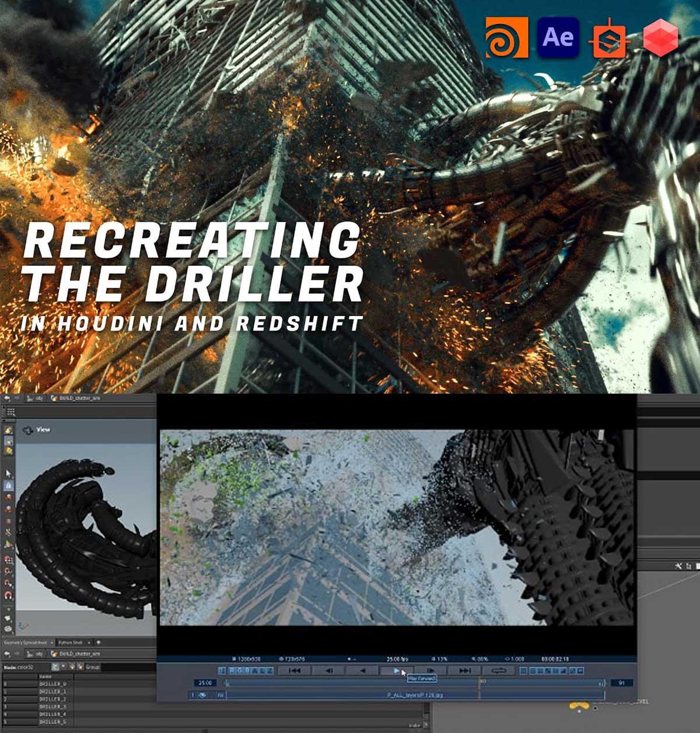The width and height of the screenshot is (700, 733).
Task: Close the Geometry Spreadsheet tab
Action: click(x=51, y=643)
